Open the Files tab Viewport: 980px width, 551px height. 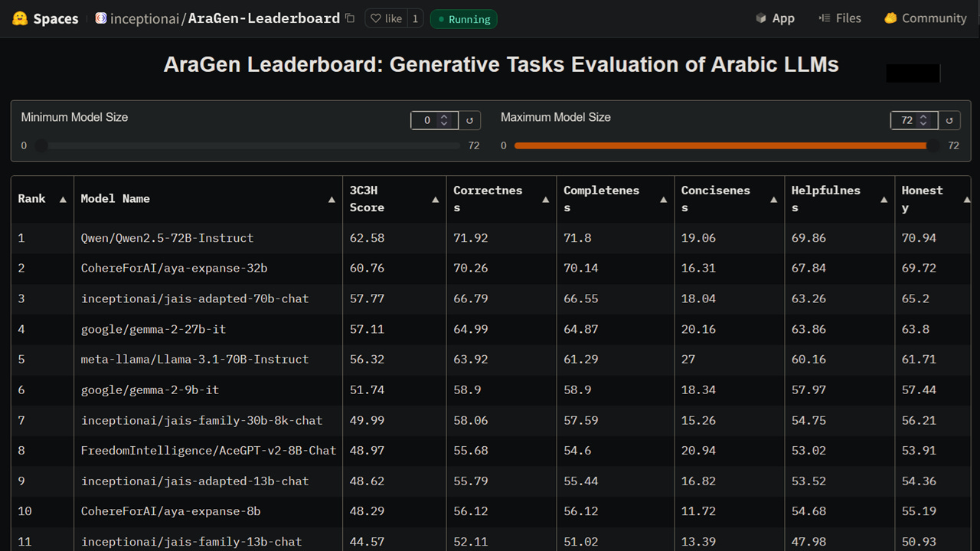coord(839,18)
